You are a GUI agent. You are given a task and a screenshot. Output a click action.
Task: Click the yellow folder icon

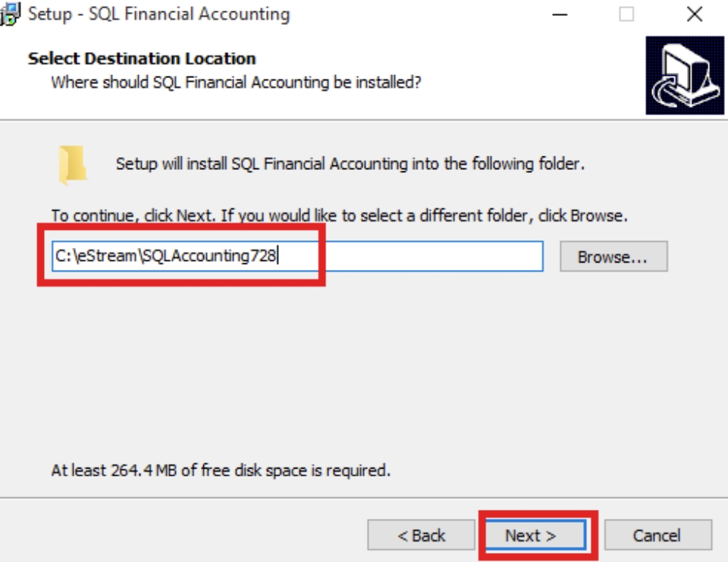72,165
